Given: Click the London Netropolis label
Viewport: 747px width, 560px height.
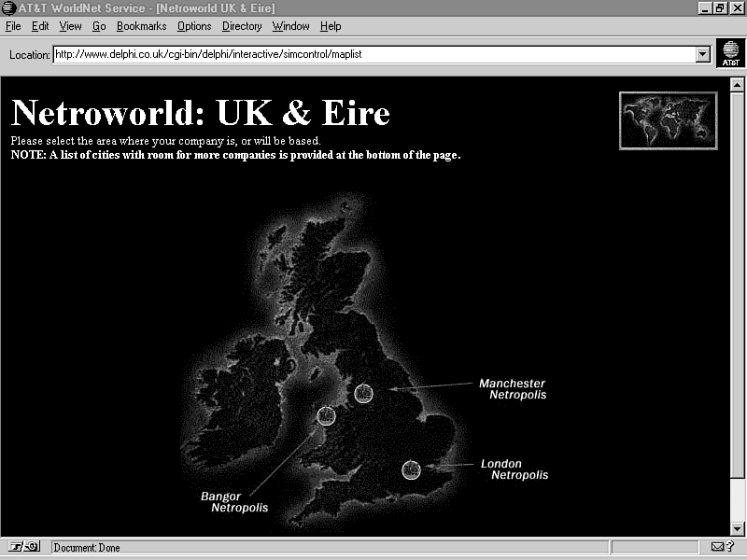Looking at the screenshot, I should (x=514, y=469).
